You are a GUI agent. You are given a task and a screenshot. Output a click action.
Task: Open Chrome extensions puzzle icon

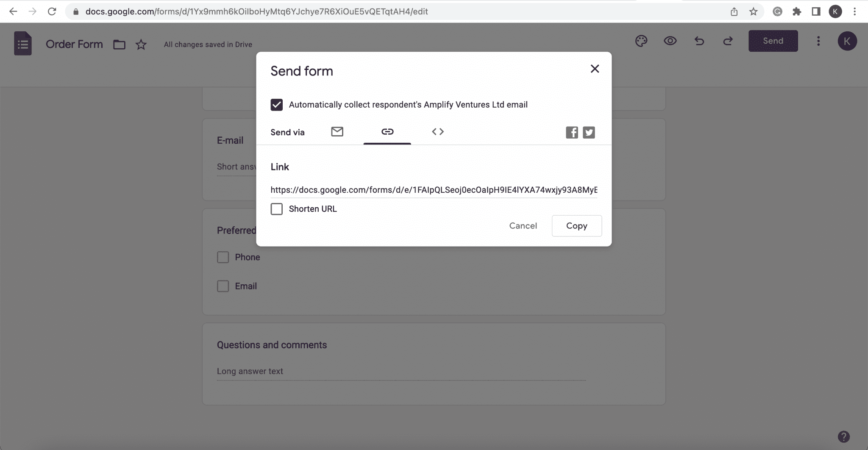[797, 11]
